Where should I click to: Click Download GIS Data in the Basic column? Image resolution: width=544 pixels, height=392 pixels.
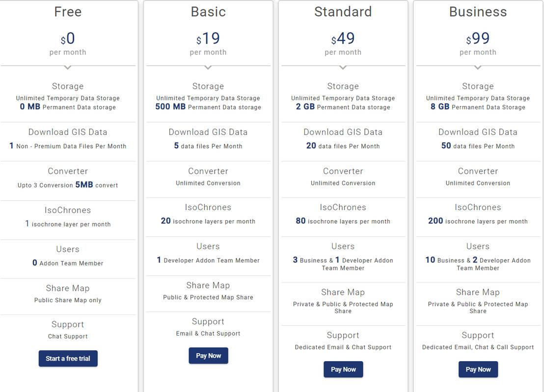click(208, 132)
